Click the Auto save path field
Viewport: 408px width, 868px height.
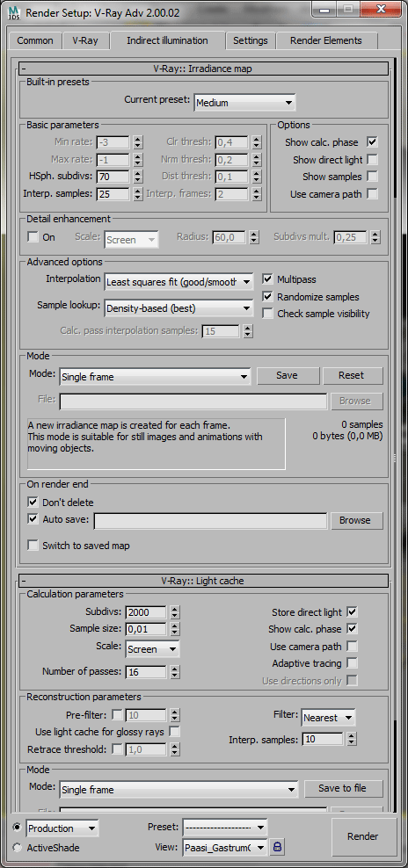coord(210,520)
